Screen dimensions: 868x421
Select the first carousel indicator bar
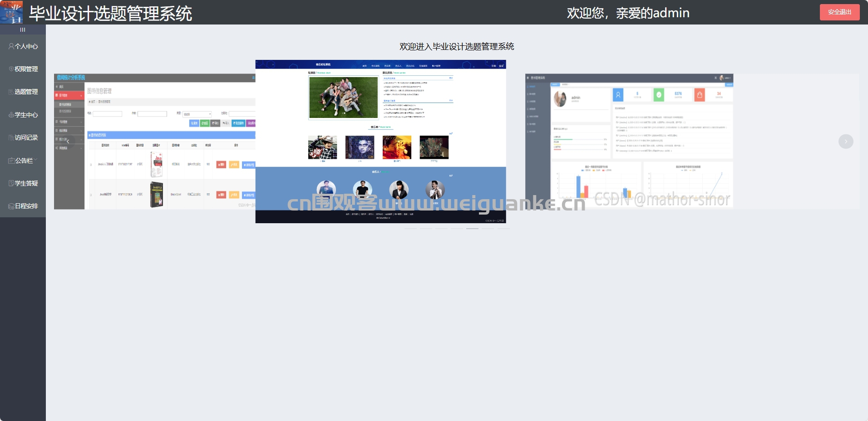pyautogui.click(x=410, y=229)
